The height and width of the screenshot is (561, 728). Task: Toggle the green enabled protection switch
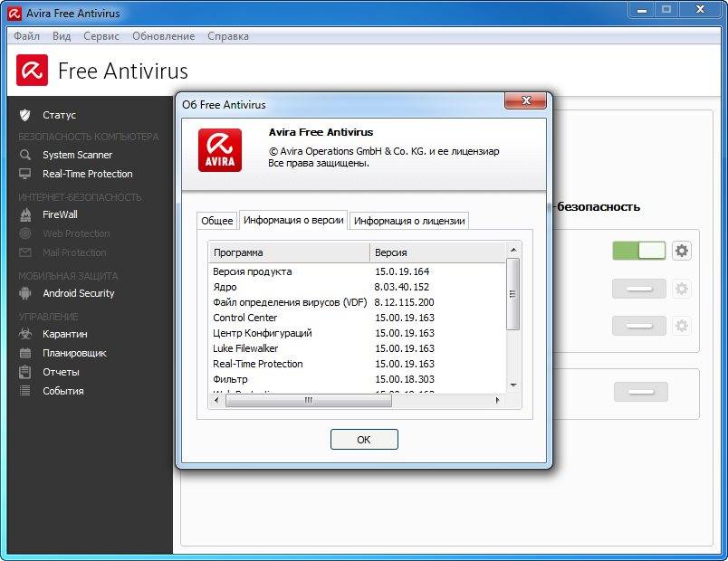point(639,251)
